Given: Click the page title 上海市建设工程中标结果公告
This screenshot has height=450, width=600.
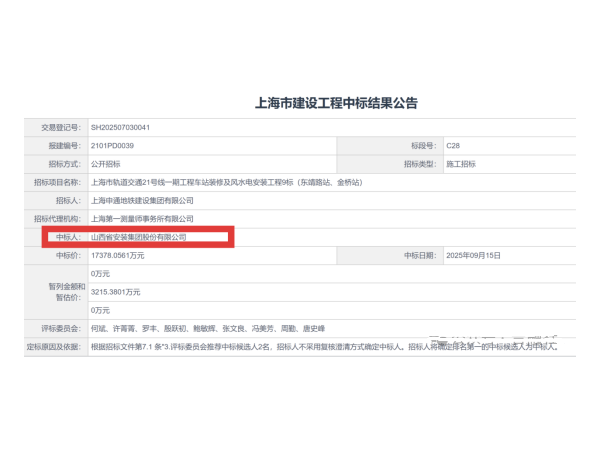Looking at the screenshot, I should point(337,103).
